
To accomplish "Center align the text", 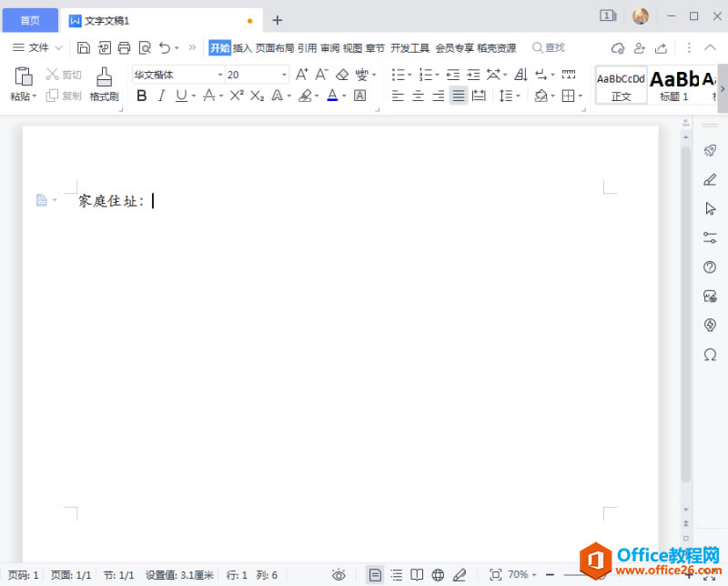I will coord(418,96).
